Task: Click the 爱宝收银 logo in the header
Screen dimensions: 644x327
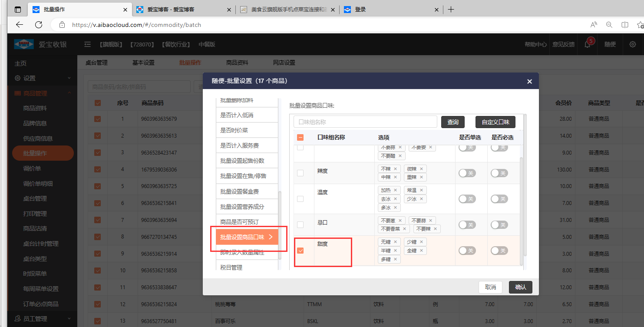Action: (x=40, y=44)
